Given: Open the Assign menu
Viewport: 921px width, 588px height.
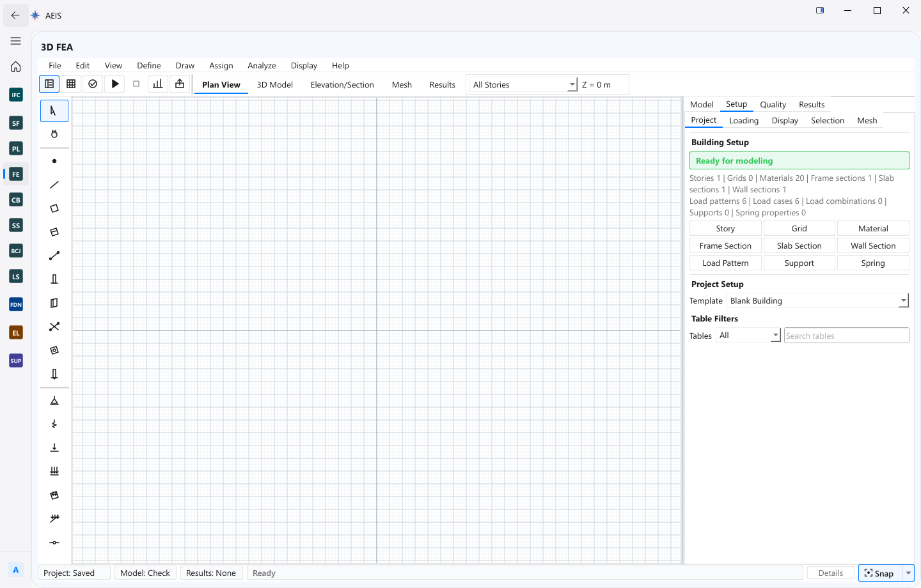Looking at the screenshot, I should tap(221, 65).
